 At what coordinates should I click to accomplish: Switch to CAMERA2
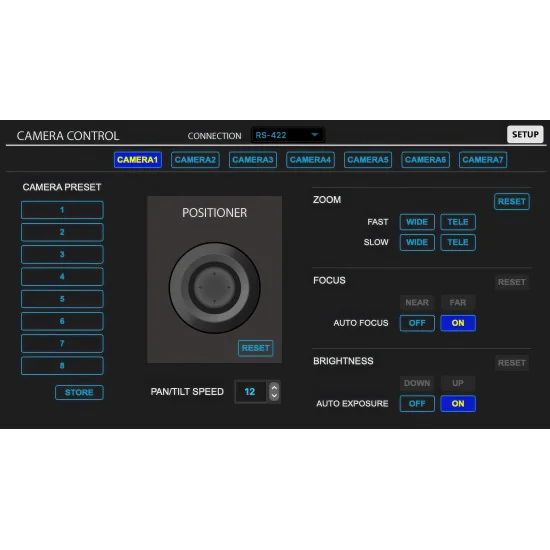point(195,160)
